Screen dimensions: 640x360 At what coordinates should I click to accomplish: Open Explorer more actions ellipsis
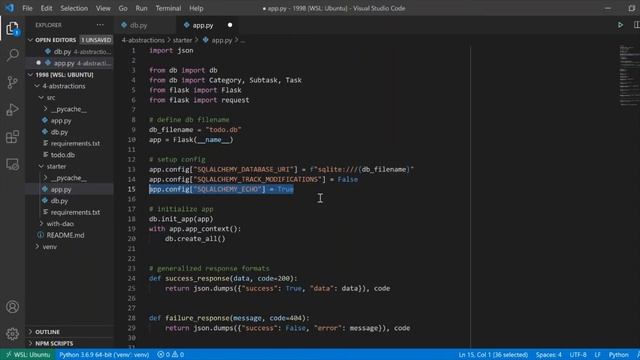pyautogui.click(x=100, y=25)
